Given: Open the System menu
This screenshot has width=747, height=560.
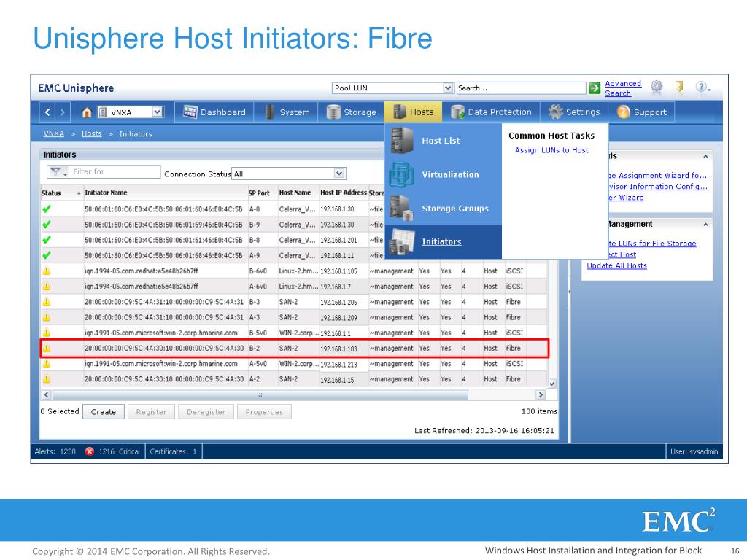Looking at the screenshot, I should (286, 112).
